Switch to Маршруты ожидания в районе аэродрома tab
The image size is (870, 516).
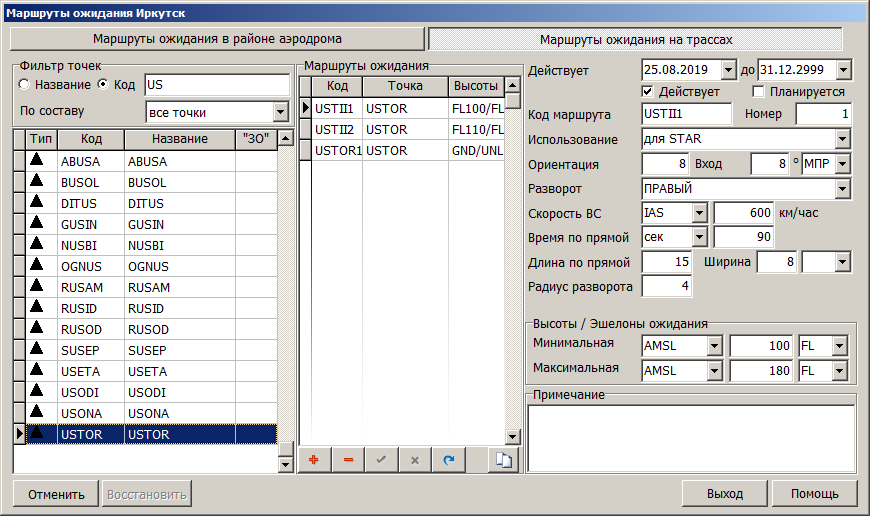217,39
